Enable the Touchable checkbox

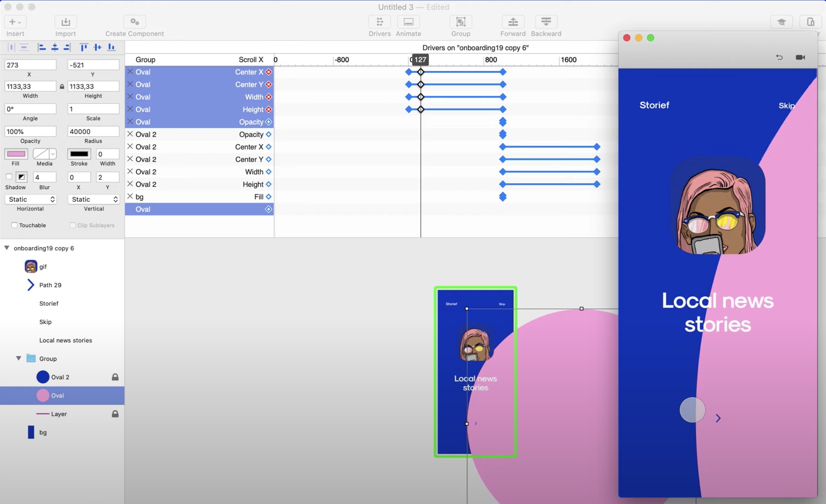coord(15,225)
